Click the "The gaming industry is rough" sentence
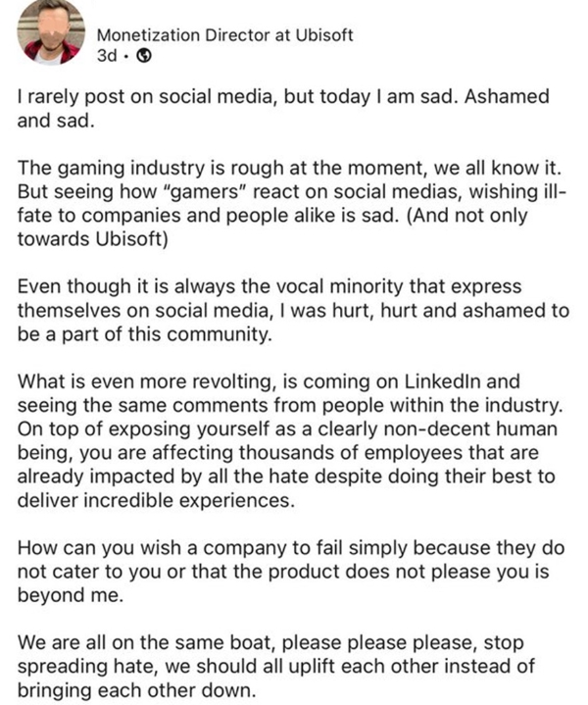Image resolution: width=588 pixels, height=705 pixels. 290,168
